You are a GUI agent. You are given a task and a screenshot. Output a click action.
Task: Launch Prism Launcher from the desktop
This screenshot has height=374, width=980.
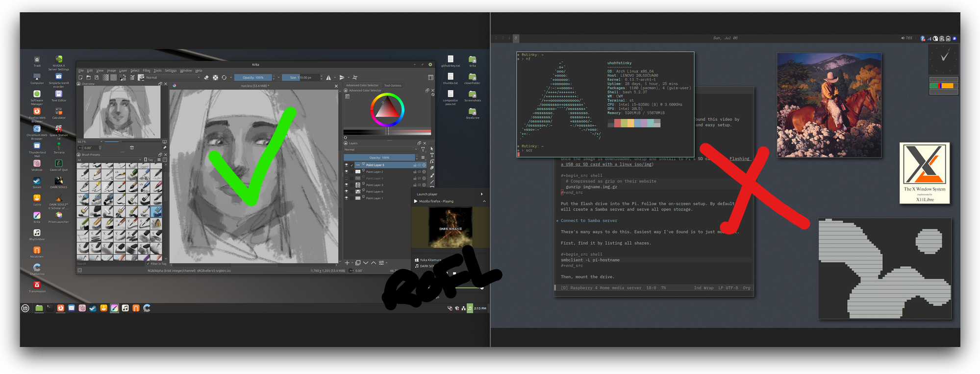coord(59,216)
